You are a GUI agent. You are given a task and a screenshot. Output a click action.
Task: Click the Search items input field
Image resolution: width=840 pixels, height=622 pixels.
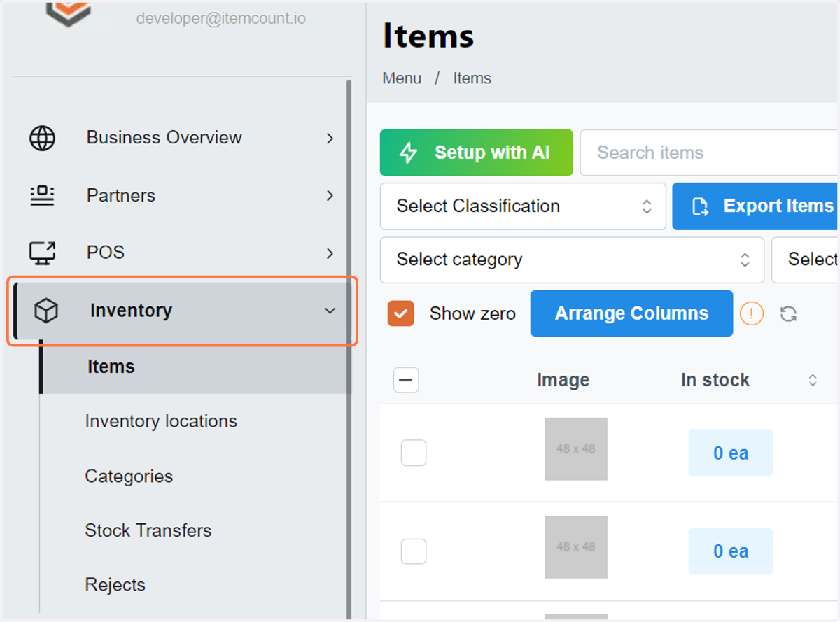coord(709,153)
